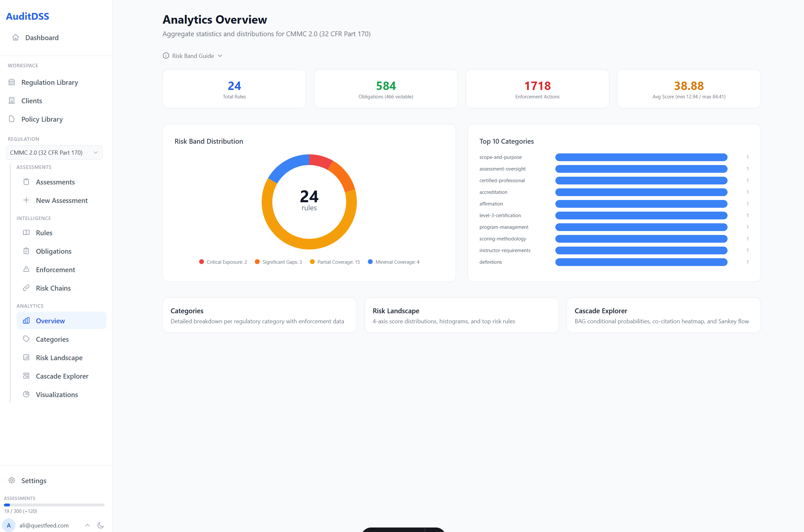This screenshot has height=532, width=804.
Task: Click the scope-and-purpose category bar
Action: click(x=641, y=157)
